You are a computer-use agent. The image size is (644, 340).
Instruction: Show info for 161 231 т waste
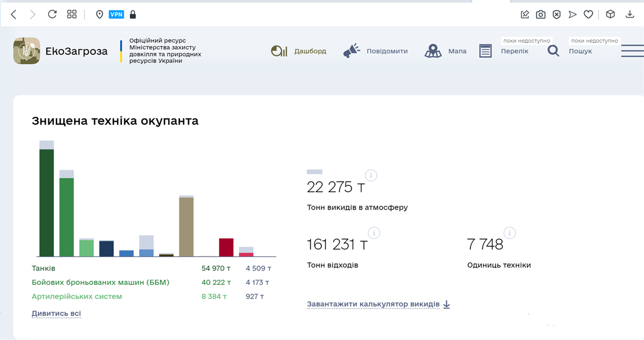(x=374, y=233)
